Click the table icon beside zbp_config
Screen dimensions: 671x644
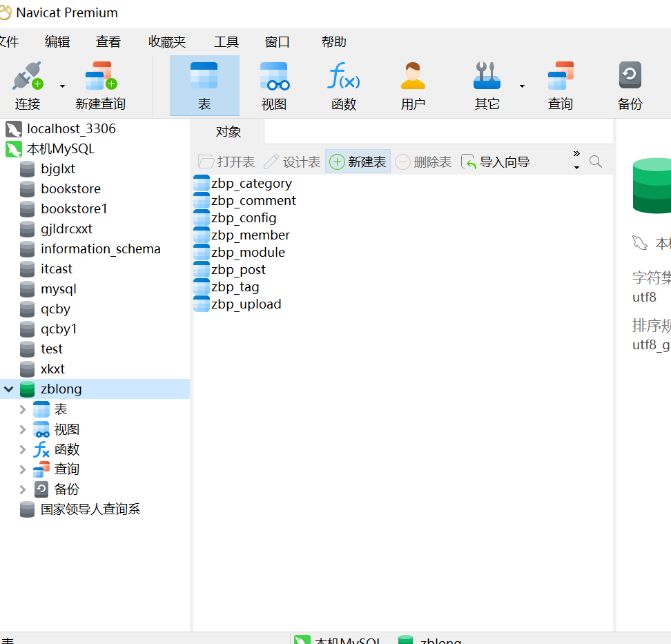[202, 218]
